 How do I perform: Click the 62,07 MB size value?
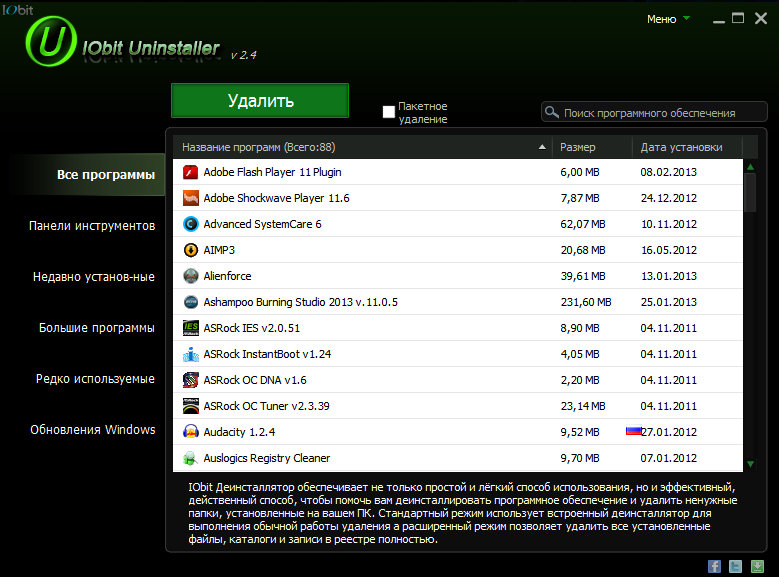(x=583, y=224)
